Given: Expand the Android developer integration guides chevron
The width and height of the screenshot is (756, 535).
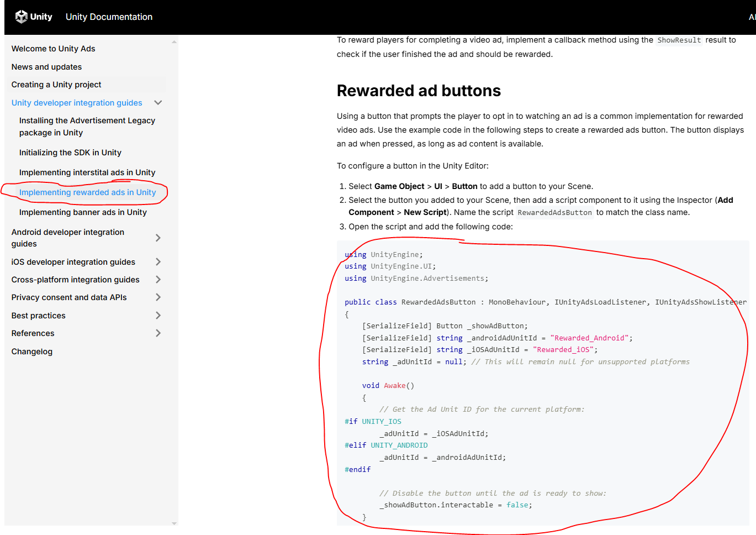Looking at the screenshot, I should pos(158,238).
